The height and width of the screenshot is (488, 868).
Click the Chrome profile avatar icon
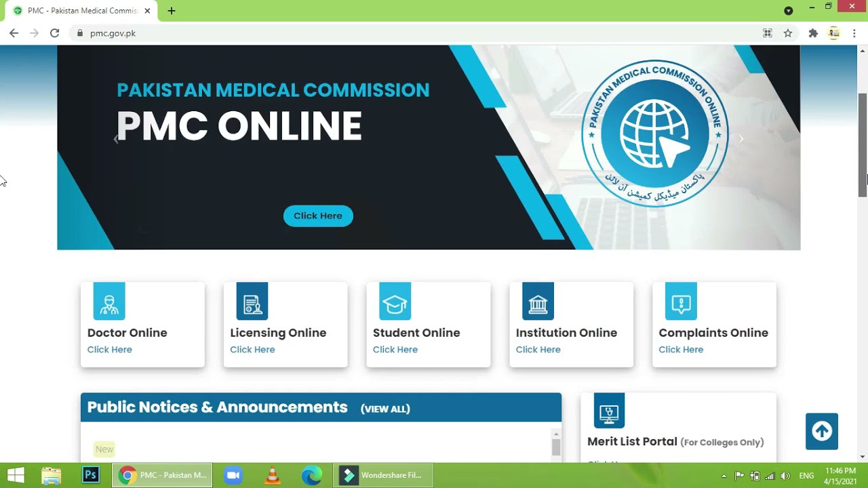(834, 33)
